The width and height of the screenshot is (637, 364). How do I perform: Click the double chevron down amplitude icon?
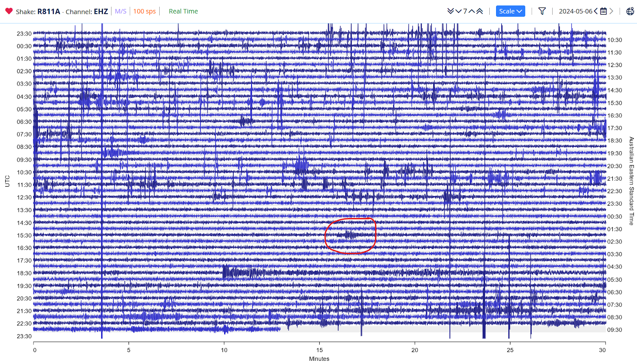[x=450, y=11]
